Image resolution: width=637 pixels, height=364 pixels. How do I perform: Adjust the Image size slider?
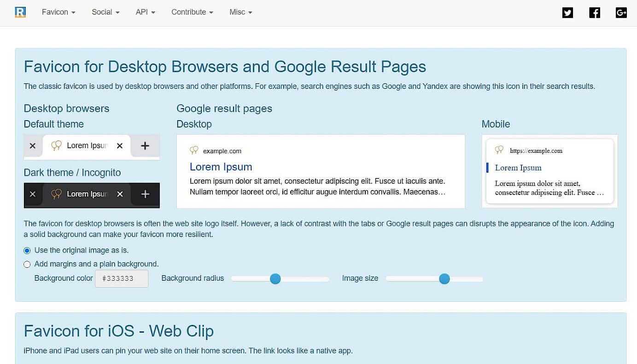[444, 279]
